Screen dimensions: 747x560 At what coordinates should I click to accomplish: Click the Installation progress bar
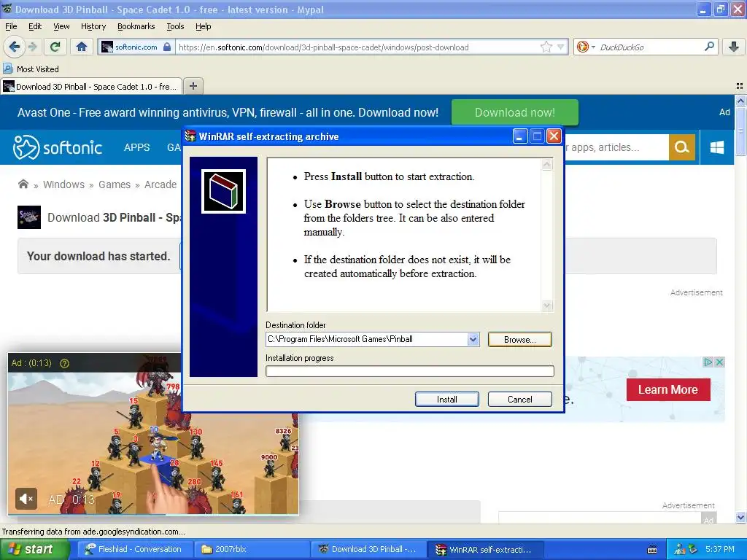[410, 371]
